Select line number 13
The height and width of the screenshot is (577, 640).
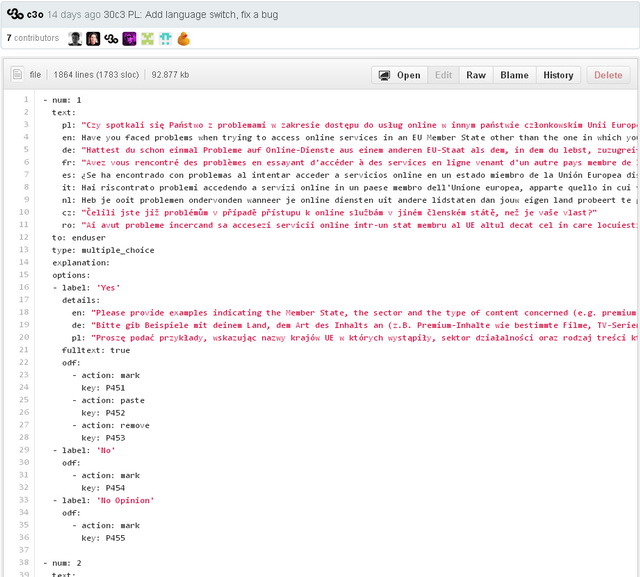(24, 249)
